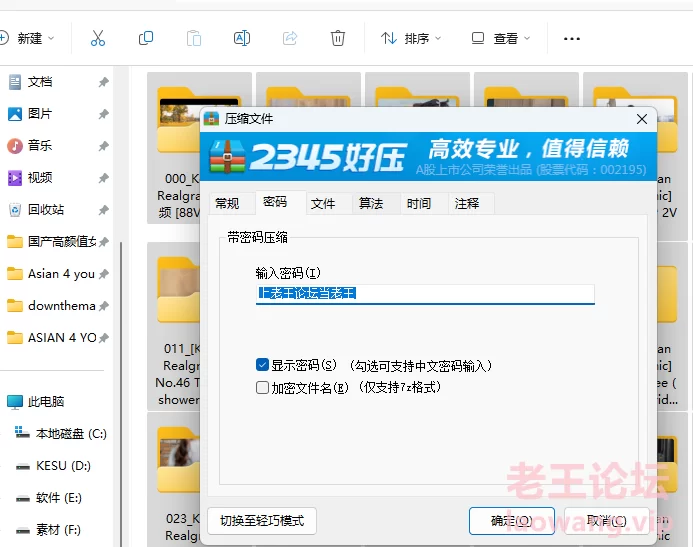
Task: Click the 011_ folder thumbnail in Explorer
Action: [x=179, y=290]
